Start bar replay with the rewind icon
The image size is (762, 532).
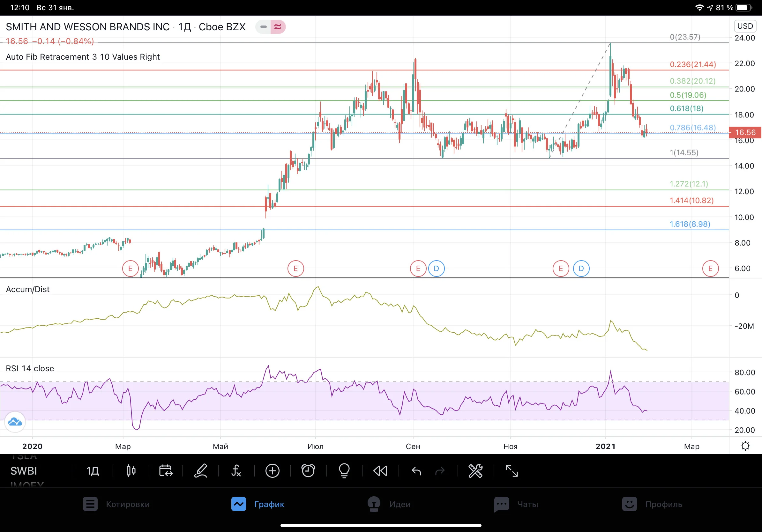pyautogui.click(x=380, y=471)
